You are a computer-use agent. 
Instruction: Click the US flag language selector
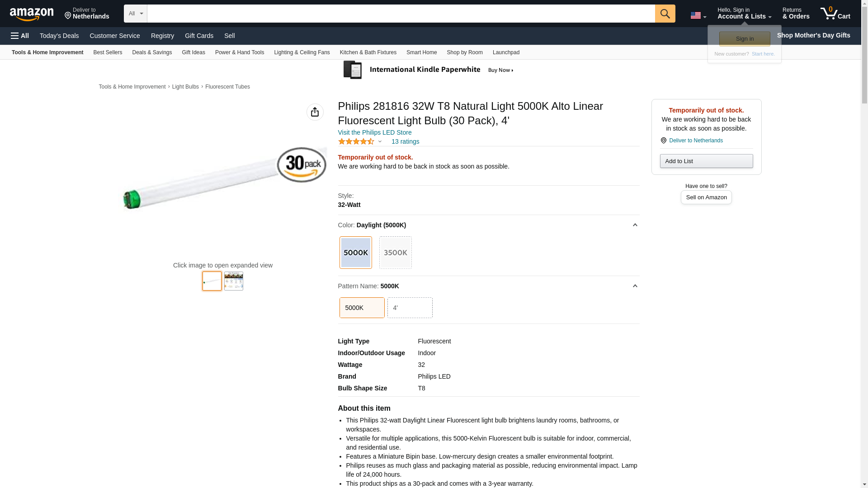pyautogui.click(x=698, y=15)
